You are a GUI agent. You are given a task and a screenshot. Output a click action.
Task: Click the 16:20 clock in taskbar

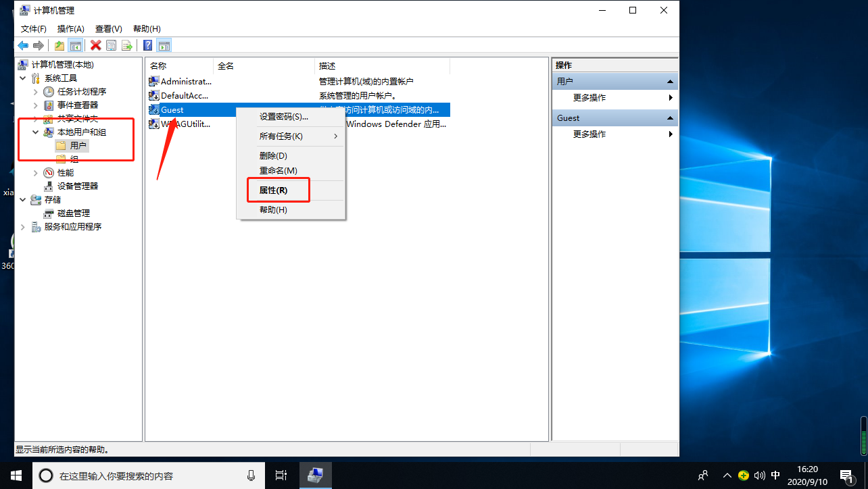(806, 469)
